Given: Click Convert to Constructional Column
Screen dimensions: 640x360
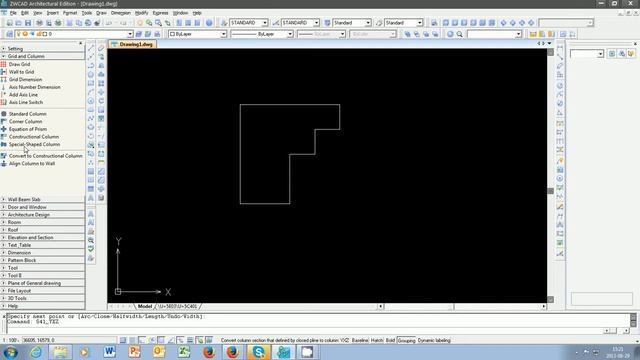Looking at the screenshot, I should point(45,156).
